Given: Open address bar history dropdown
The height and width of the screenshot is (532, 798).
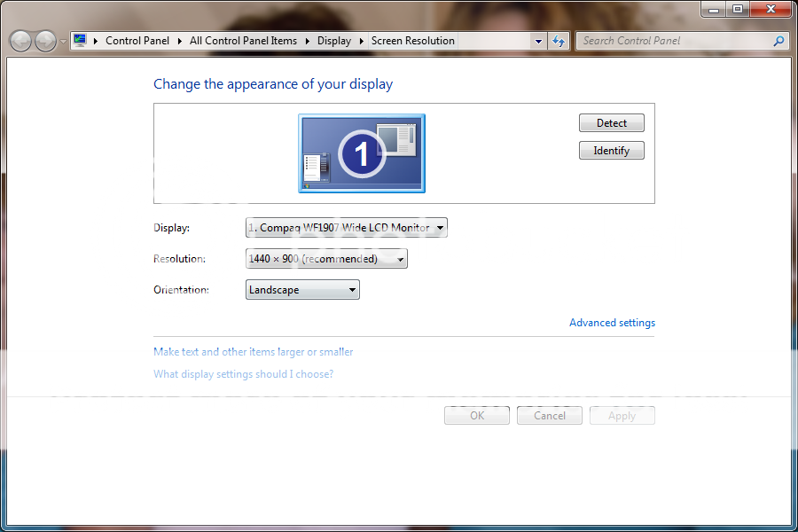Looking at the screenshot, I should coord(538,42).
